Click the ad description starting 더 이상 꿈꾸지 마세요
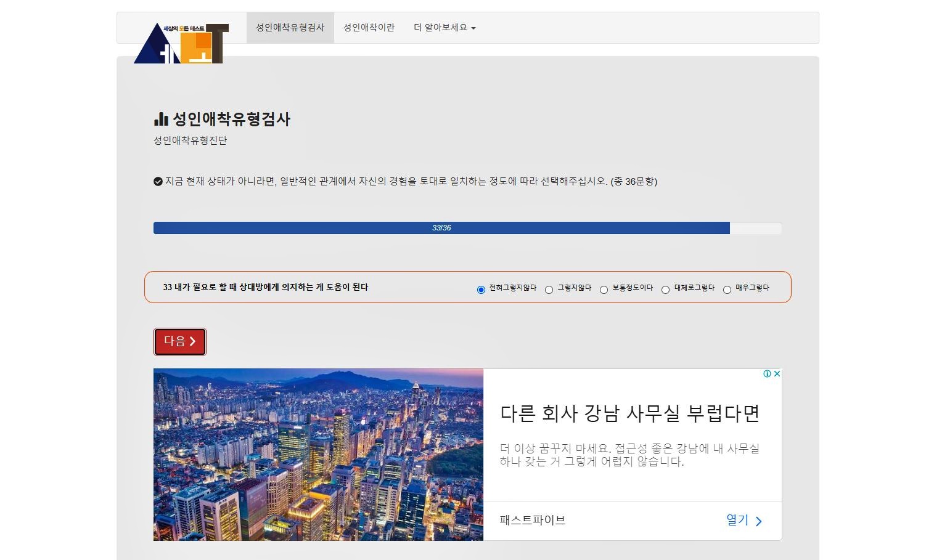 coord(629,455)
